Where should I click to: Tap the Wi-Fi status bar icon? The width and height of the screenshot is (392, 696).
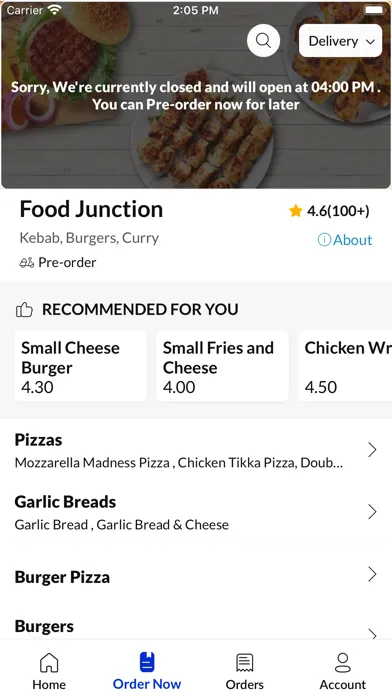(x=54, y=10)
